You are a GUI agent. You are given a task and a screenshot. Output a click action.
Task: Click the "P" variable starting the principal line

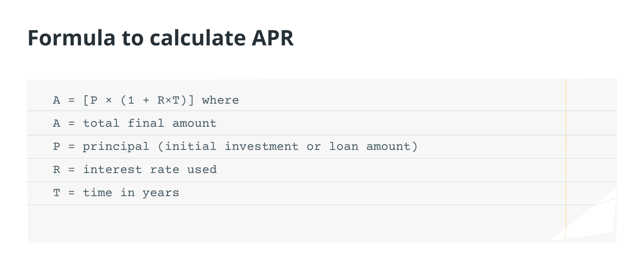(56, 146)
